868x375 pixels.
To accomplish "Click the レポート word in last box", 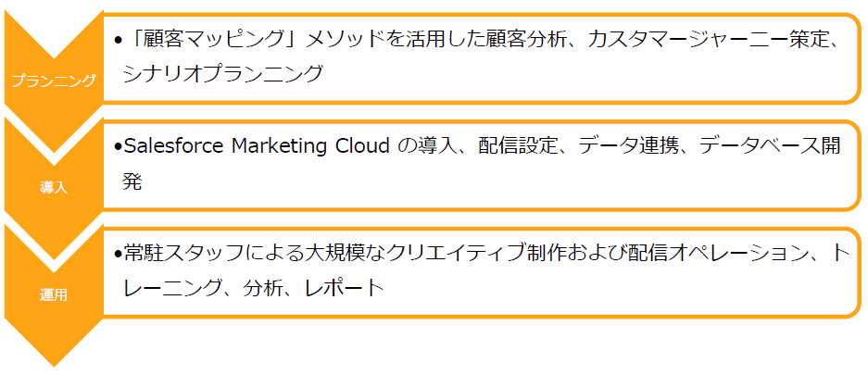I will click(x=345, y=288).
